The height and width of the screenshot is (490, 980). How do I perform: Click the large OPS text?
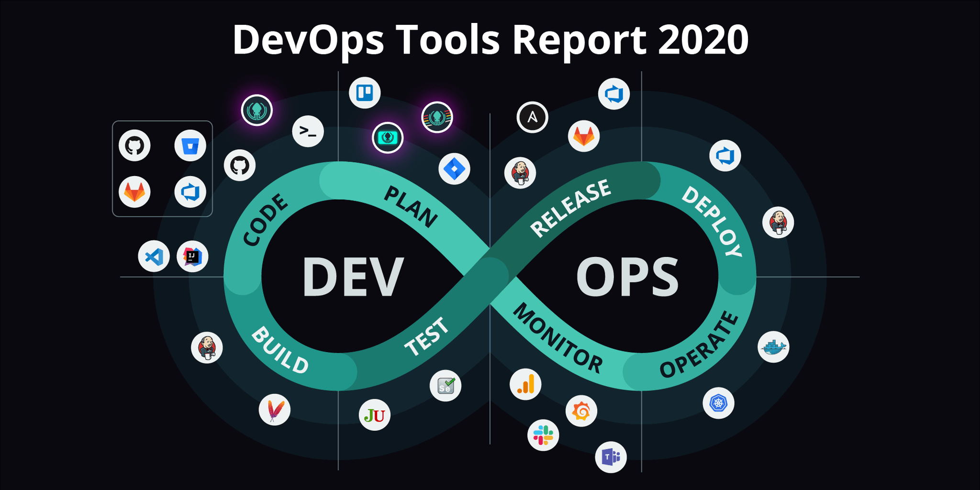point(627,278)
